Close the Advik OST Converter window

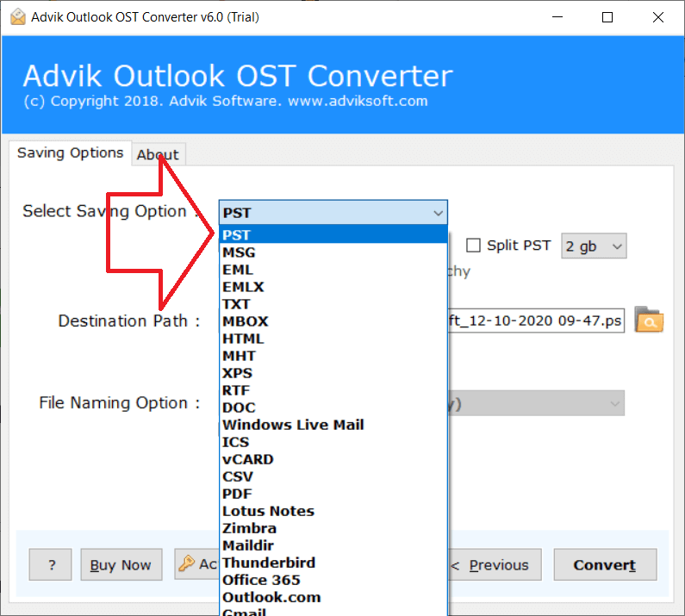click(x=658, y=17)
